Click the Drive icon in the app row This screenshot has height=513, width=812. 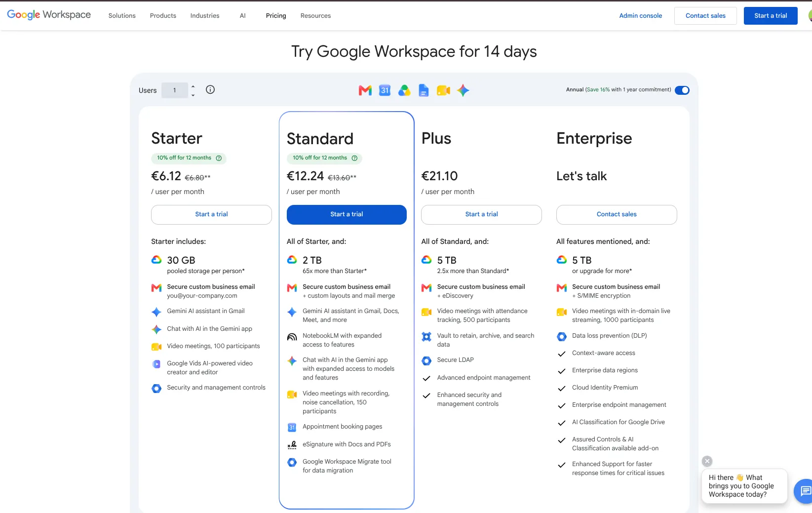coord(404,90)
